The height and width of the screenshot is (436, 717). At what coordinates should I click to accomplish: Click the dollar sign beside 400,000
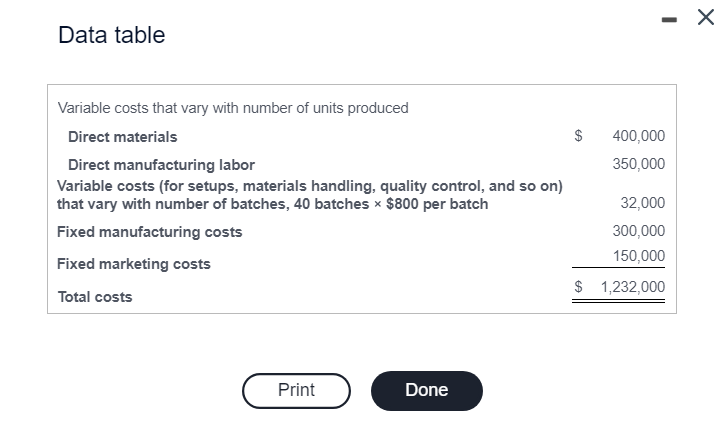tap(578, 136)
